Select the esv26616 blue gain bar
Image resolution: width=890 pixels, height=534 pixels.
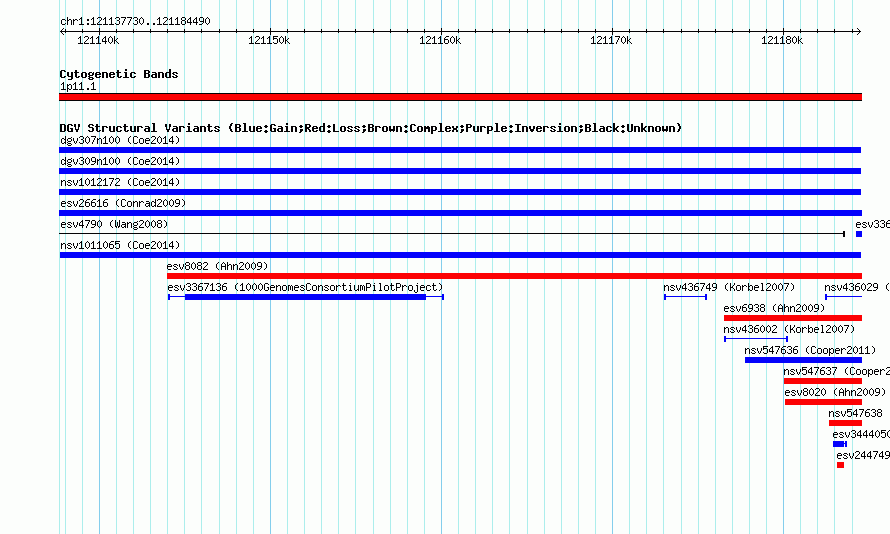[x=460, y=213]
